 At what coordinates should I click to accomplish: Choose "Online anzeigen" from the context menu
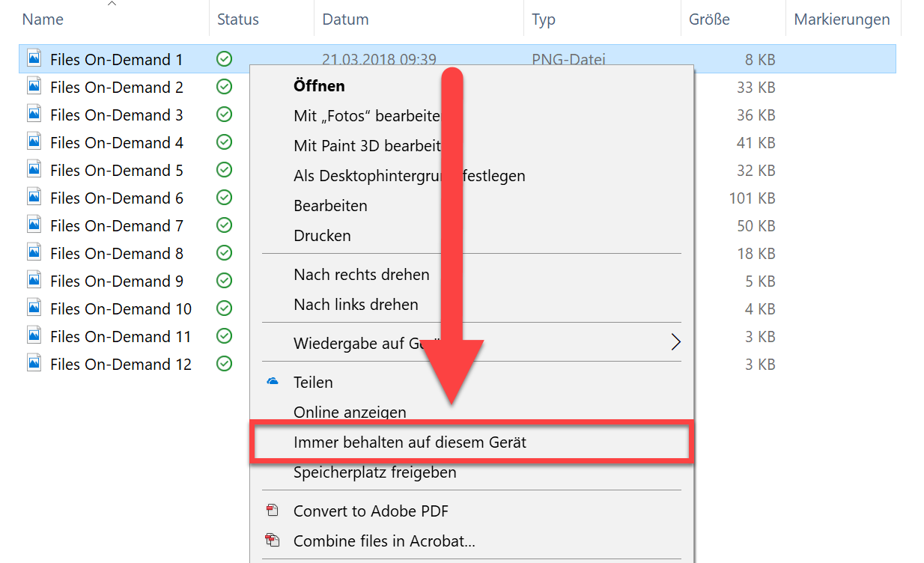click(348, 412)
